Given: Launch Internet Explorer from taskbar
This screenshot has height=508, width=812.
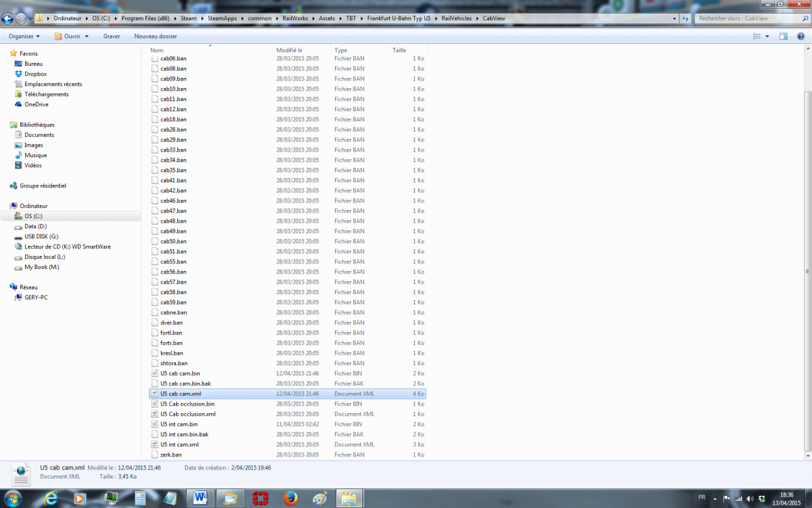Looking at the screenshot, I should point(50,499).
